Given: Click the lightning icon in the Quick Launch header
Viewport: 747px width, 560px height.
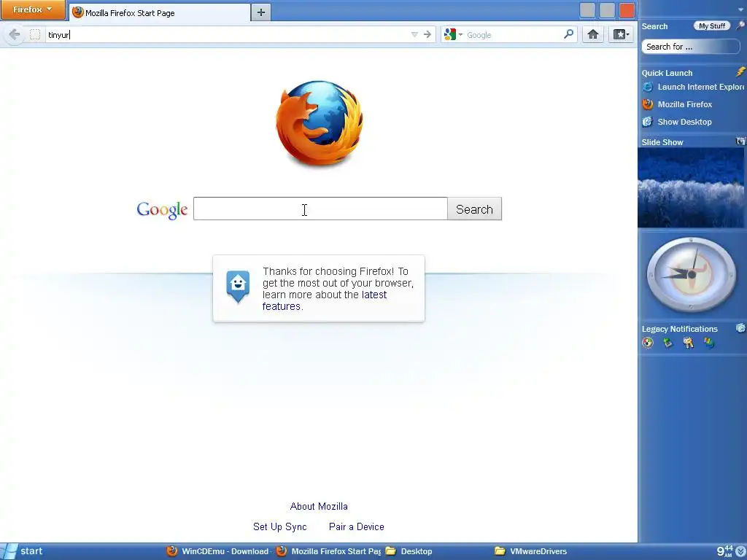Looking at the screenshot, I should pos(740,72).
